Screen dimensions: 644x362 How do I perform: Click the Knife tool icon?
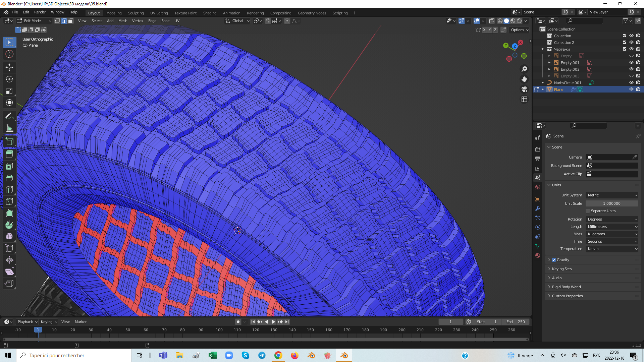[9, 201]
